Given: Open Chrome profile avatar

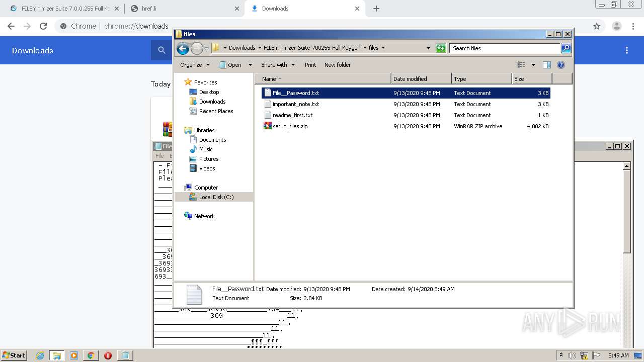Looking at the screenshot, I should (616, 26).
